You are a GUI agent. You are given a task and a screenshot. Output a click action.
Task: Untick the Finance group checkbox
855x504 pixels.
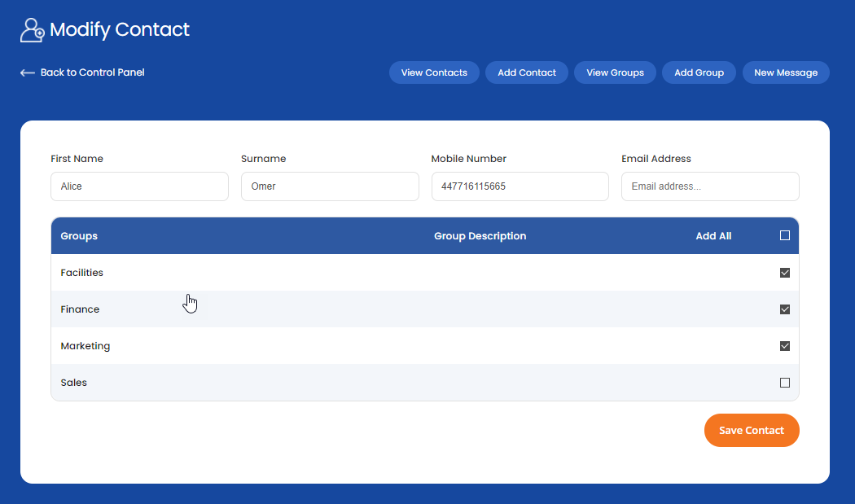(x=785, y=309)
